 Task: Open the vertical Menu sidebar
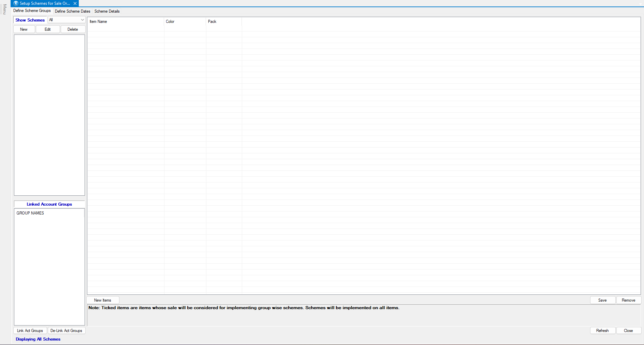4,9
